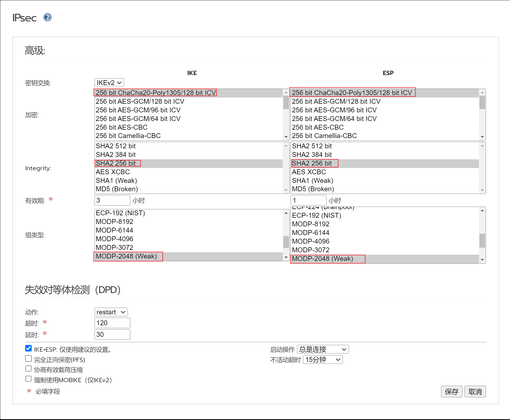Viewport: 510px width, 420px height.
Task: Select 256 bit AES-CBC in IKE encryption list
Action: pyautogui.click(x=122, y=127)
